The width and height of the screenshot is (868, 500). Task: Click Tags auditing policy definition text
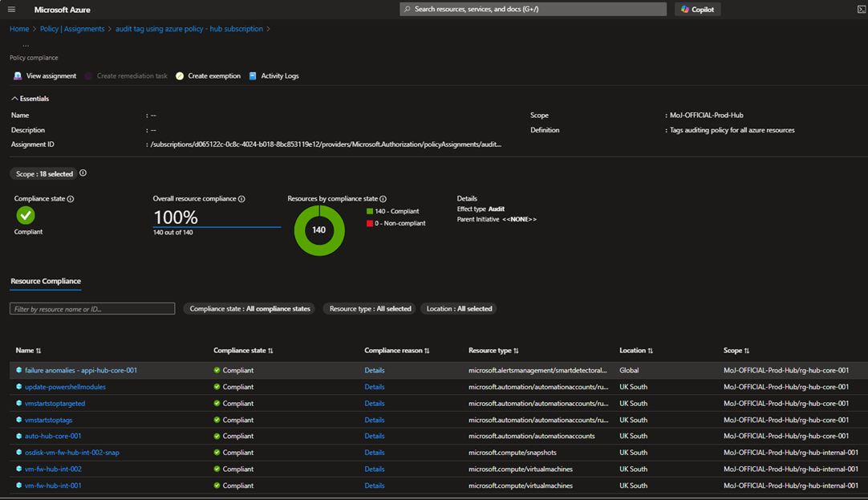732,130
